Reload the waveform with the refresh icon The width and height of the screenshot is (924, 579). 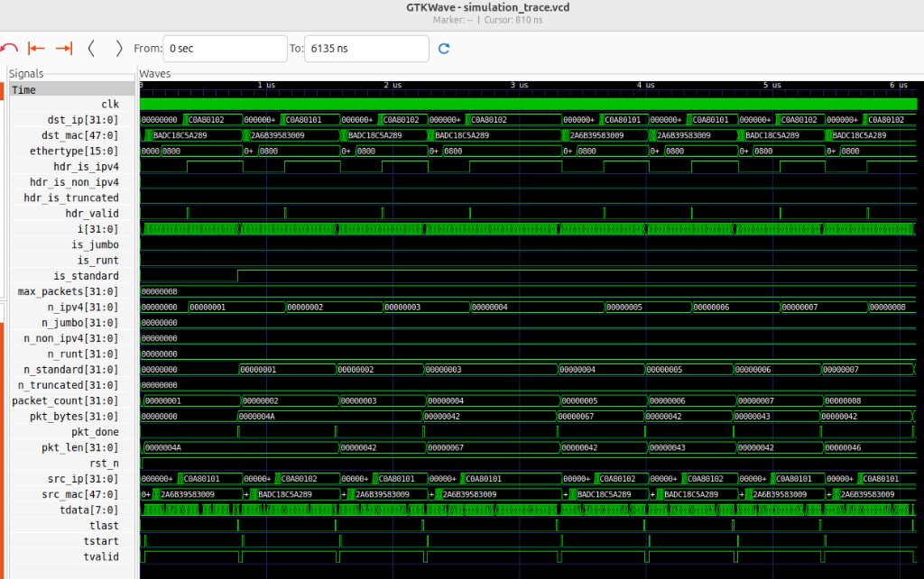pos(444,49)
